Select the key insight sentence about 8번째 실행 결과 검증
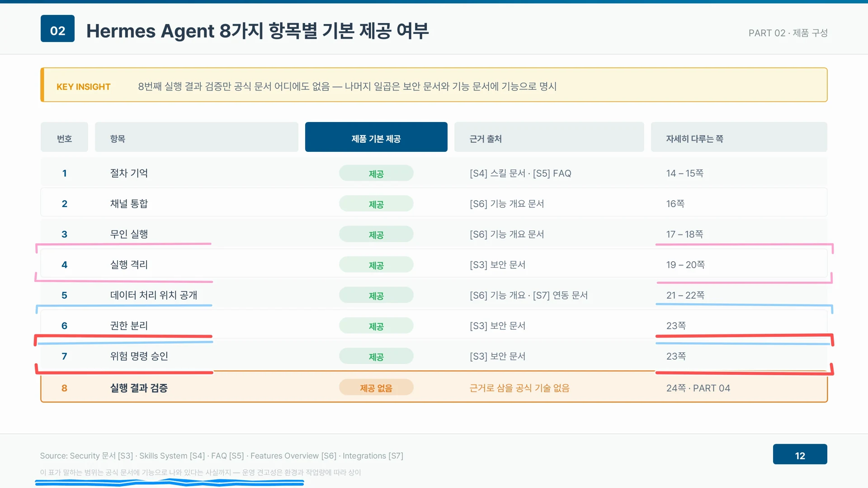Screen dimensions: 868x488 tap(347, 86)
